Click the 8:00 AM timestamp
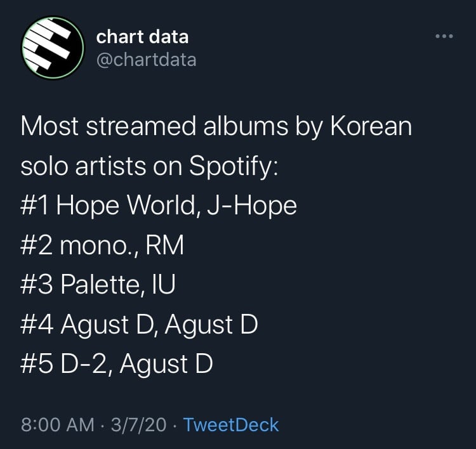The height and width of the screenshot is (449, 476). coord(57,424)
